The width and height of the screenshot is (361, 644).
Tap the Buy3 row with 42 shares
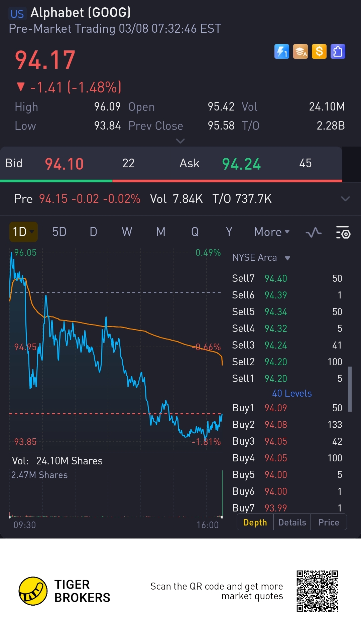287,441
